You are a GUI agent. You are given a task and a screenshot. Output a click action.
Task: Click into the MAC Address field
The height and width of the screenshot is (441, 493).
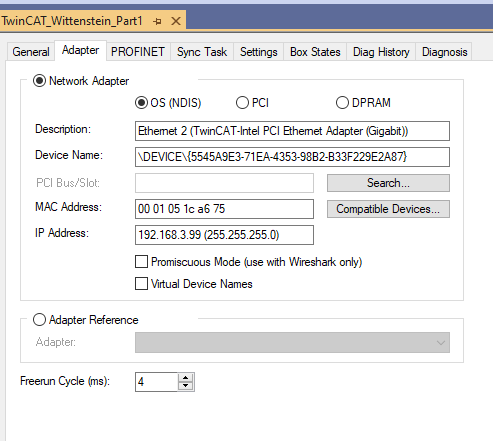[224, 209]
